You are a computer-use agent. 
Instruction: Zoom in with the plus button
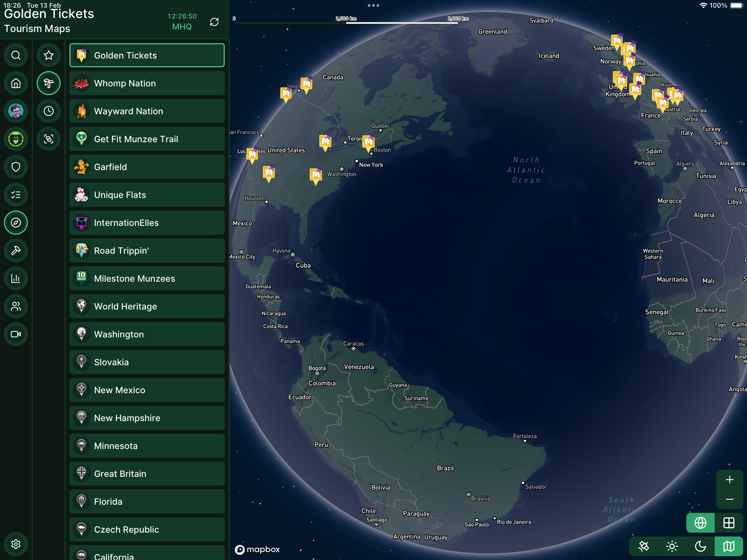[x=730, y=480]
